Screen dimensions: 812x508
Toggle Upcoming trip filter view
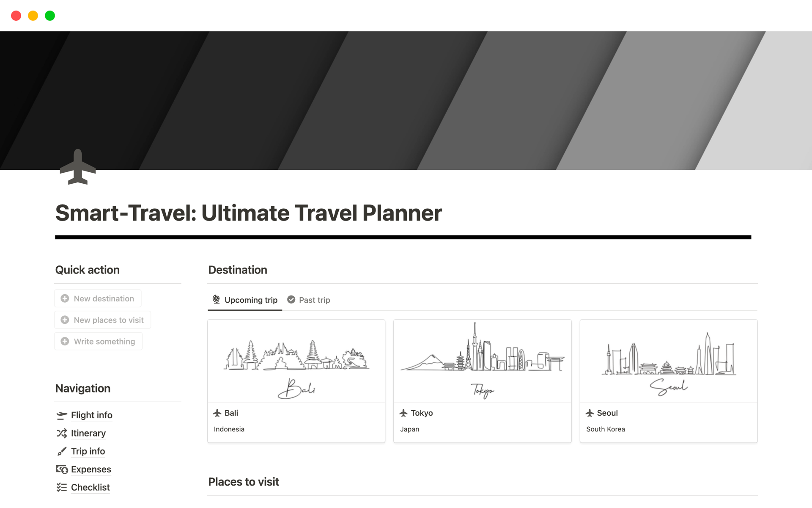246,300
